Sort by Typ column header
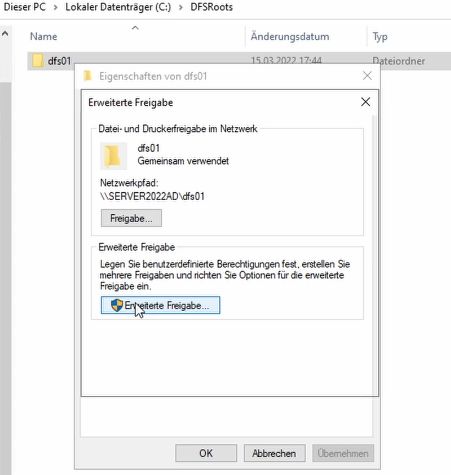The image size is (451, 475). coord(380,36)
